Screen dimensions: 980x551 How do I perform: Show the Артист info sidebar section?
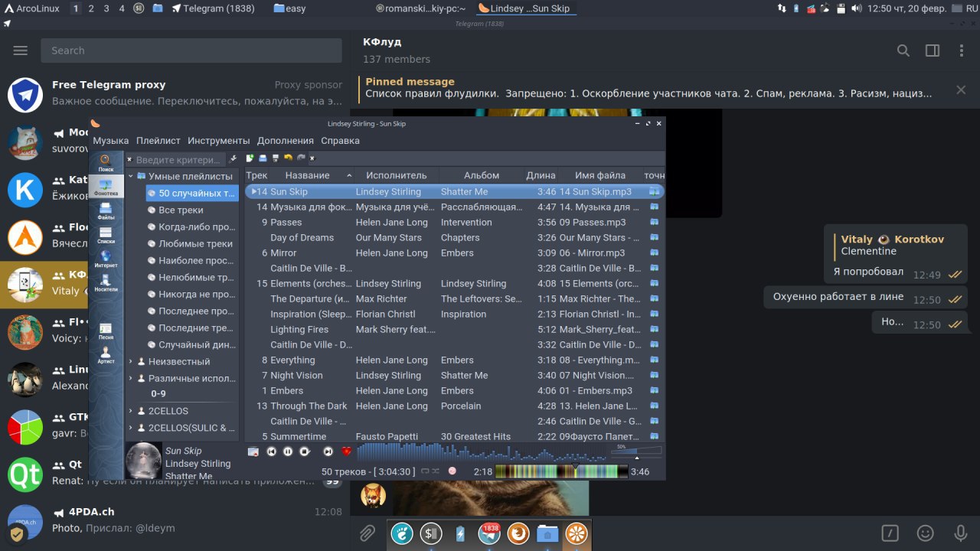click(106, 354)
